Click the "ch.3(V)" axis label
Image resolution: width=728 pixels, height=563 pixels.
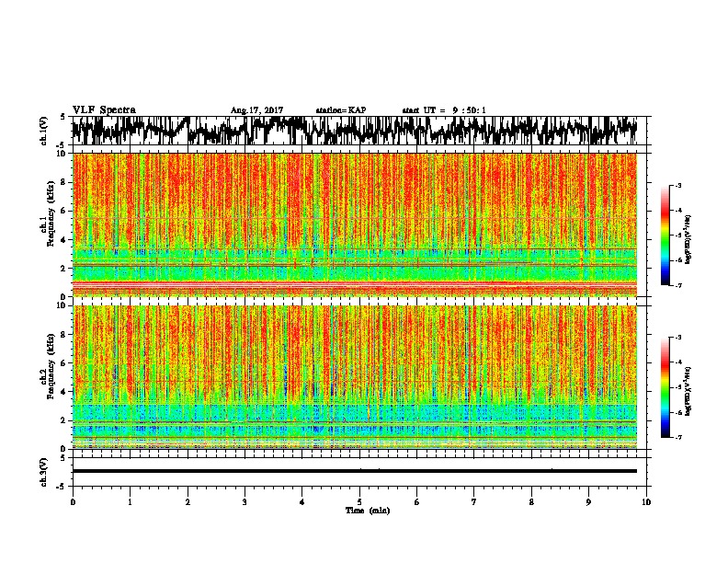coord(43,473)
